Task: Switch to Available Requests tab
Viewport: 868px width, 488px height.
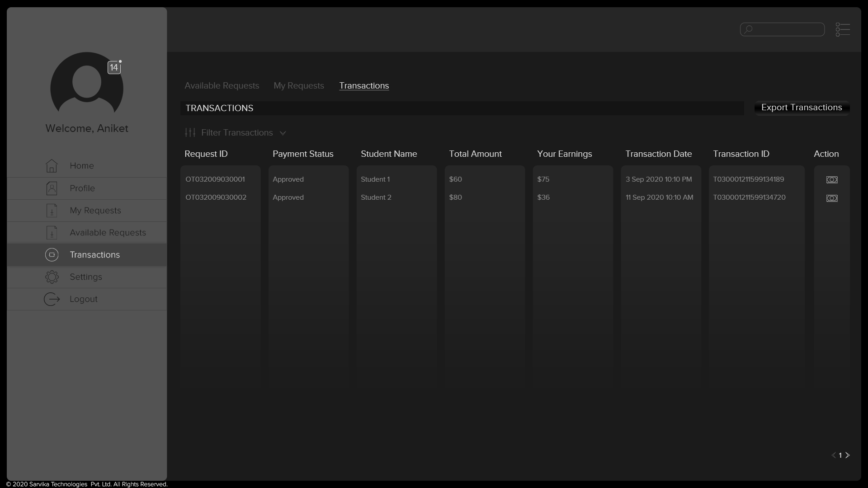Action: [x=222, y=86]
